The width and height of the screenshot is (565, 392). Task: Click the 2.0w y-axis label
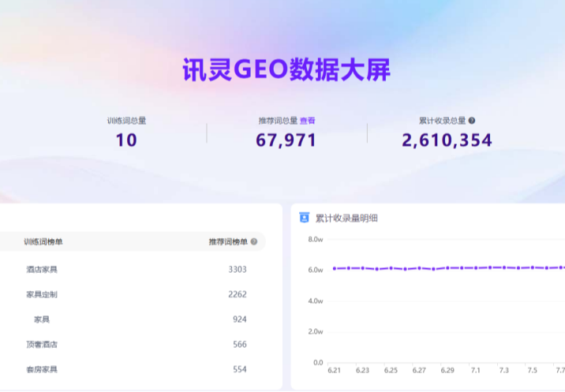316,331
